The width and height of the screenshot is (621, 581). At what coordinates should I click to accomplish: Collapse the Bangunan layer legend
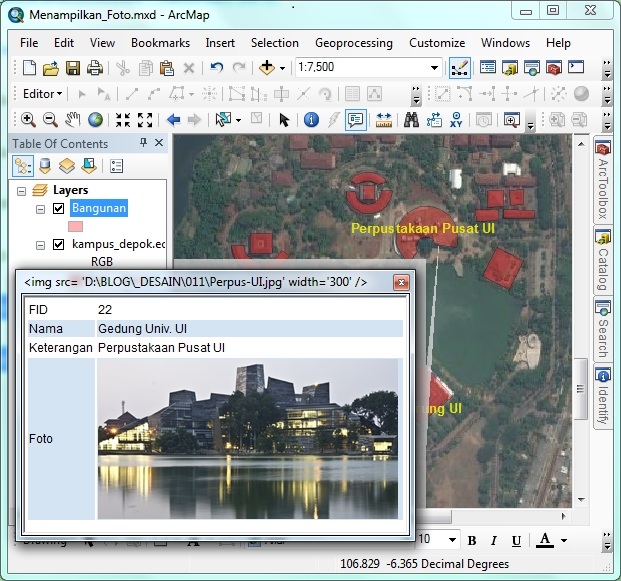pos(40,209)
